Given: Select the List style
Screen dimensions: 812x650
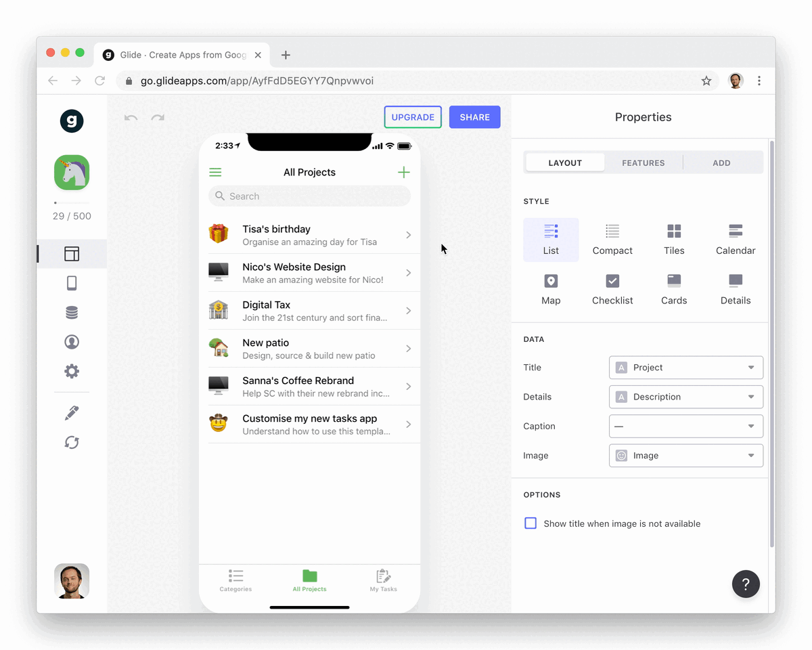Looking at the screenshot, I should 551,240.
